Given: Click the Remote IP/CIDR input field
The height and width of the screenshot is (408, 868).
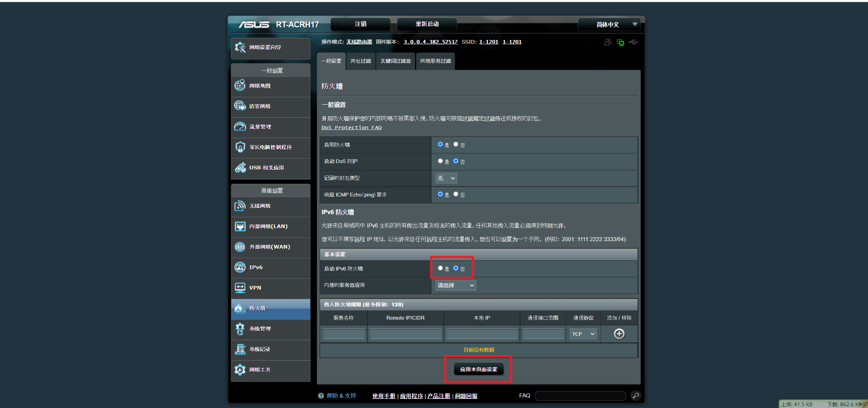Looking at the screenshot, I should pyautogui.click(x=405, y=334).
